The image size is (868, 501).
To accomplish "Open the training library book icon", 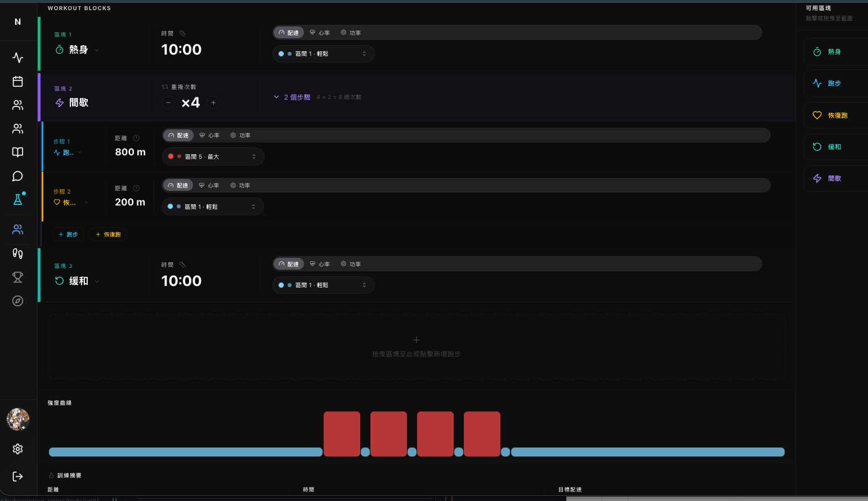I will point(17,152).
